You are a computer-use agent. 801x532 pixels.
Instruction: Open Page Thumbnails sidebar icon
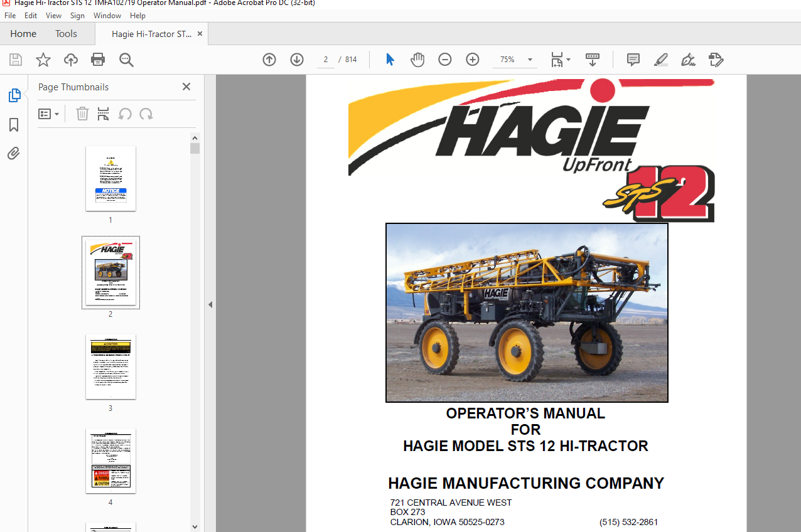[x=14, y=95]
